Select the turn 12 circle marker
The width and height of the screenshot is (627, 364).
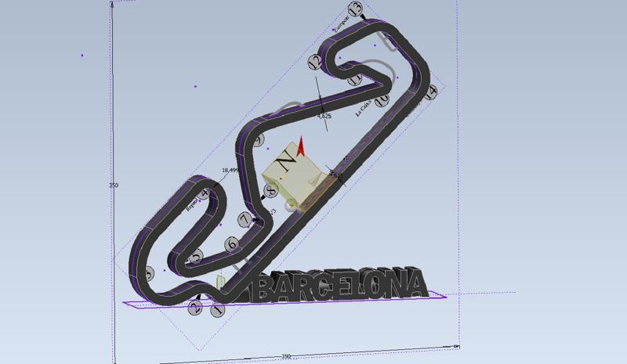click(x=315, y=62)
